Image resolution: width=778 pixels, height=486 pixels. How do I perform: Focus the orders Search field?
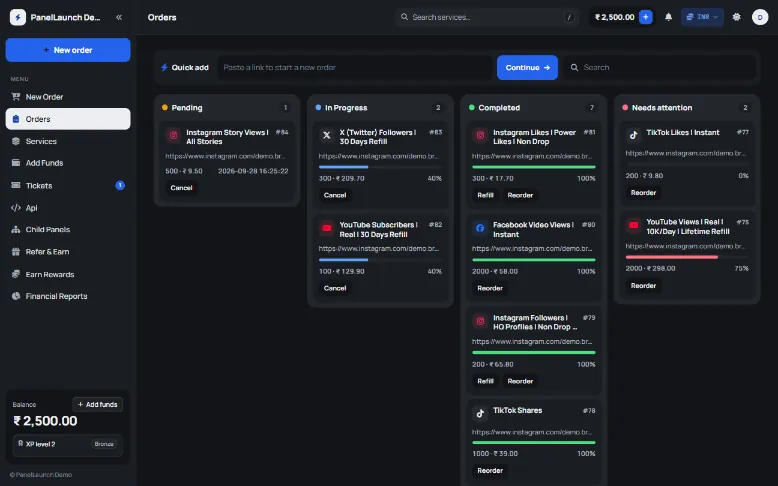(660, 68)
